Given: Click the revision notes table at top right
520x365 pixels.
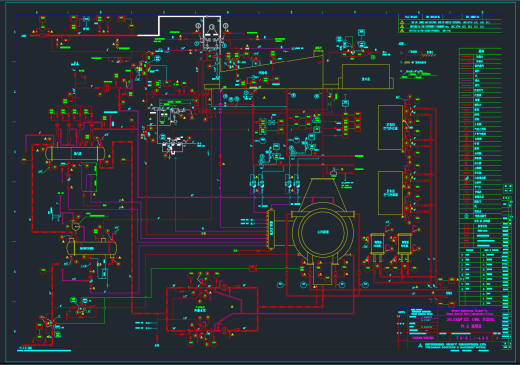Looking at the screenshot, I should coord(450,24).
